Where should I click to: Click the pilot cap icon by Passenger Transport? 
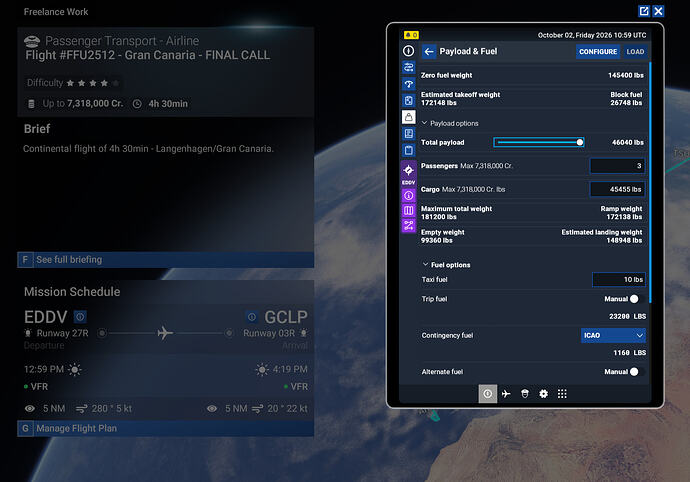(32, 41)
